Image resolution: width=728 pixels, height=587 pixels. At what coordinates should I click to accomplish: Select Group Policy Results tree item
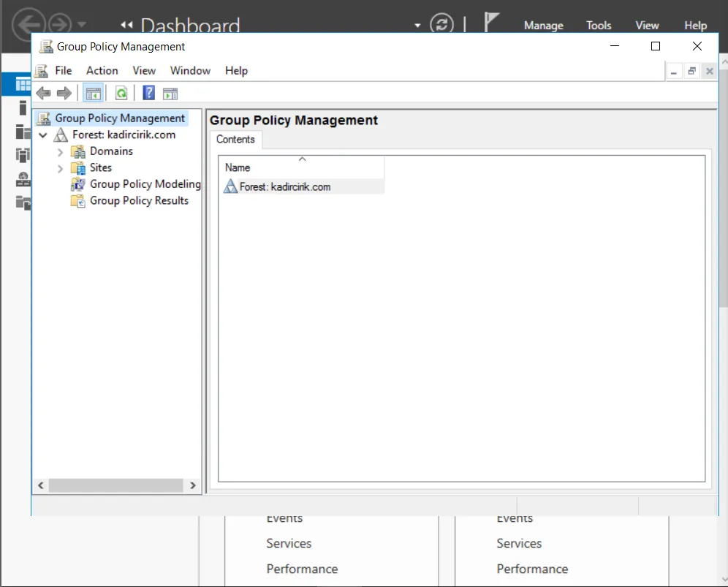click(140, 200)
